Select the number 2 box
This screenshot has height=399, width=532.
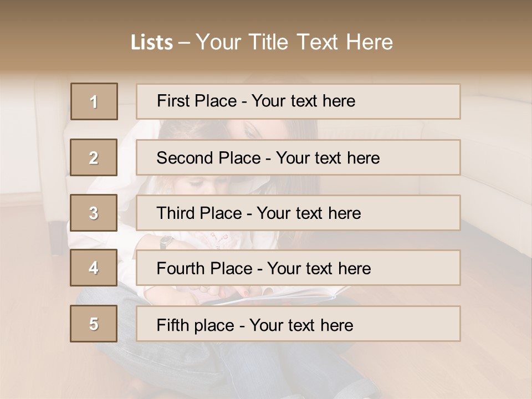coord(94,157)
